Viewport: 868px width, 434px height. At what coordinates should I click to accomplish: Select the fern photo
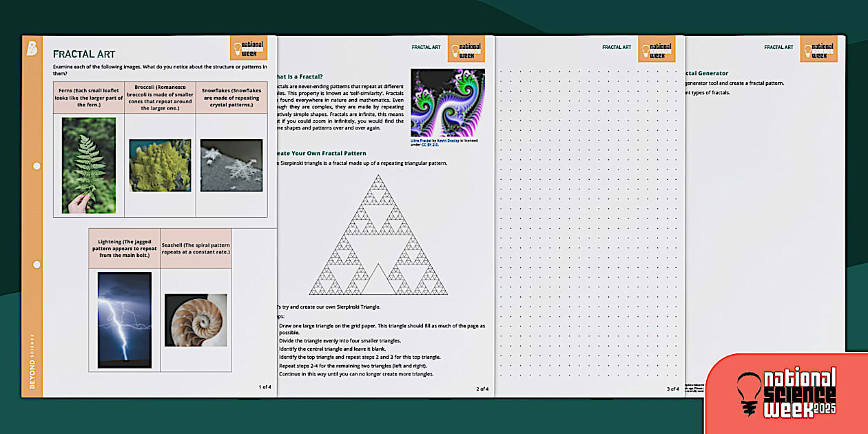pyautogui.click(x=88, y=165)
